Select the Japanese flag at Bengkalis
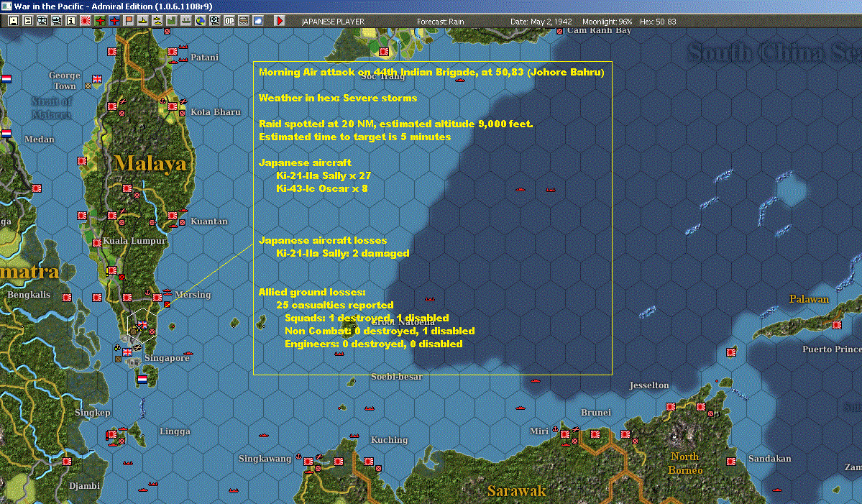 [x=67, y=298]
